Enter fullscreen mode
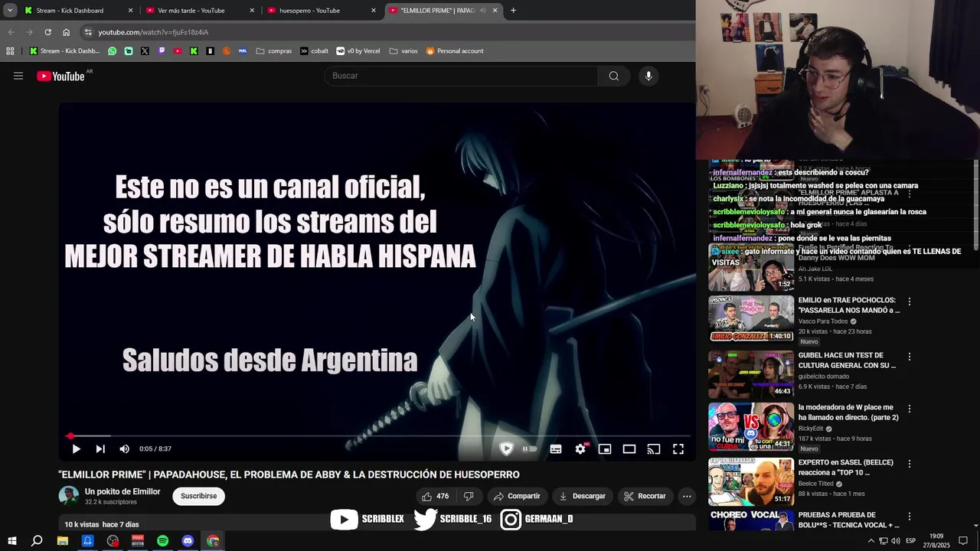The image size is (980, 551). point(678,449)
